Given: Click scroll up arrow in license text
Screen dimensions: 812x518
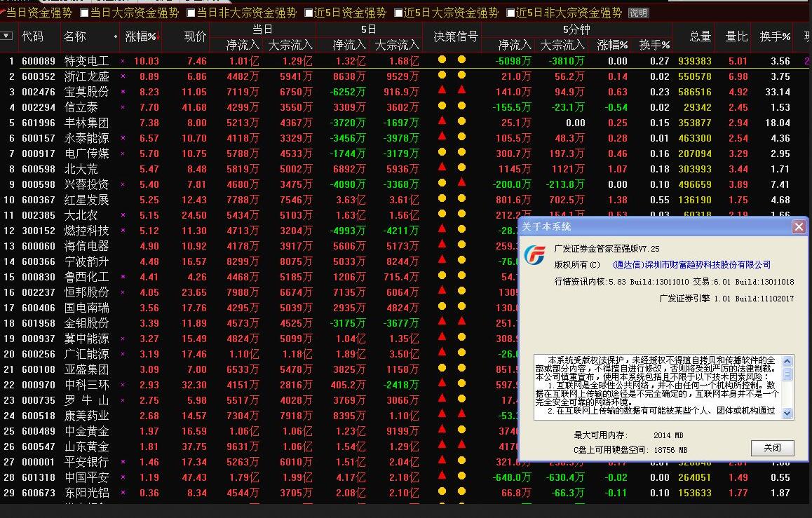Looking at the screenshot, I should 787,361.
